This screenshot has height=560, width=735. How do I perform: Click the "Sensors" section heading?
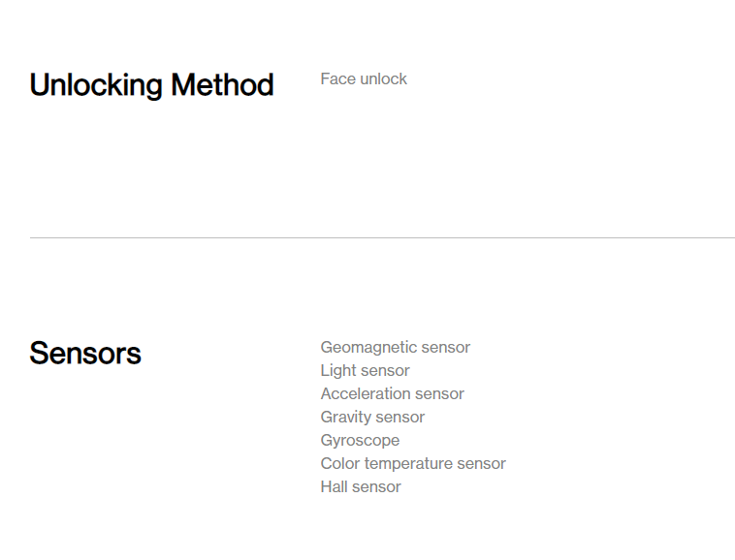[x=85, y=353]
